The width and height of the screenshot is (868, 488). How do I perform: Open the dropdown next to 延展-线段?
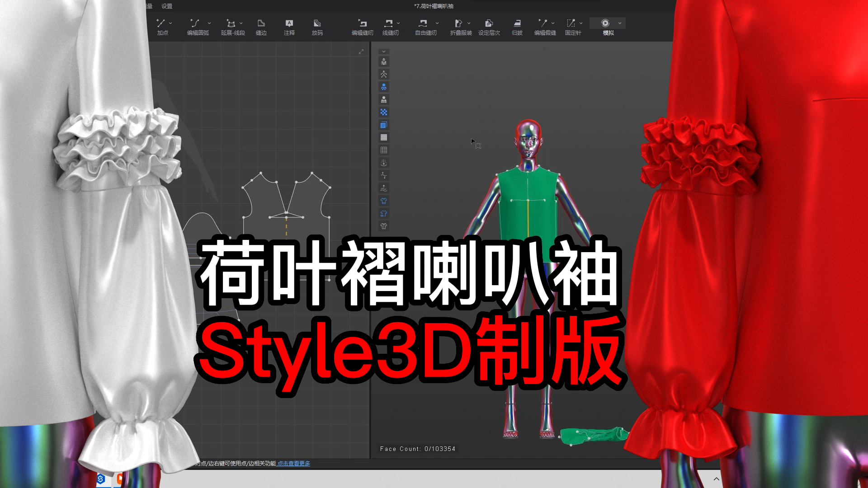(241, 23)
